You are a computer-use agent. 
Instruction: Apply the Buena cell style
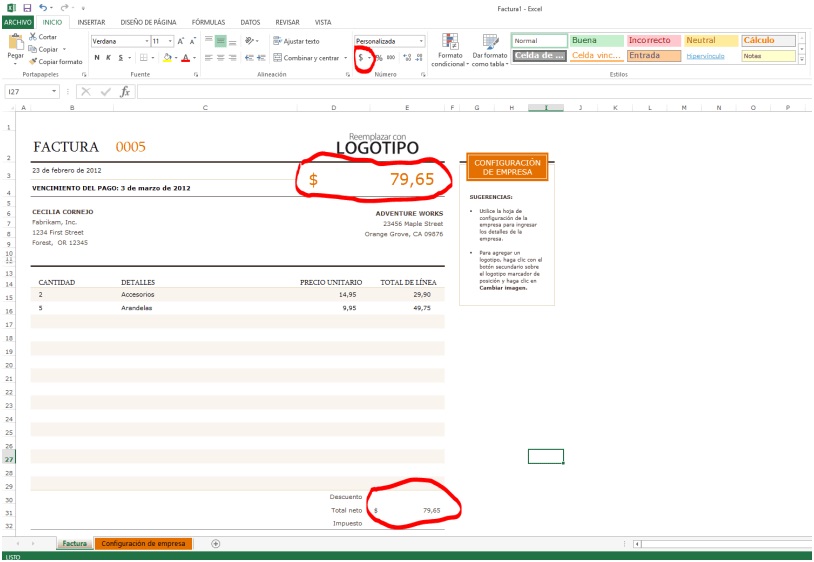click(597, 40)
